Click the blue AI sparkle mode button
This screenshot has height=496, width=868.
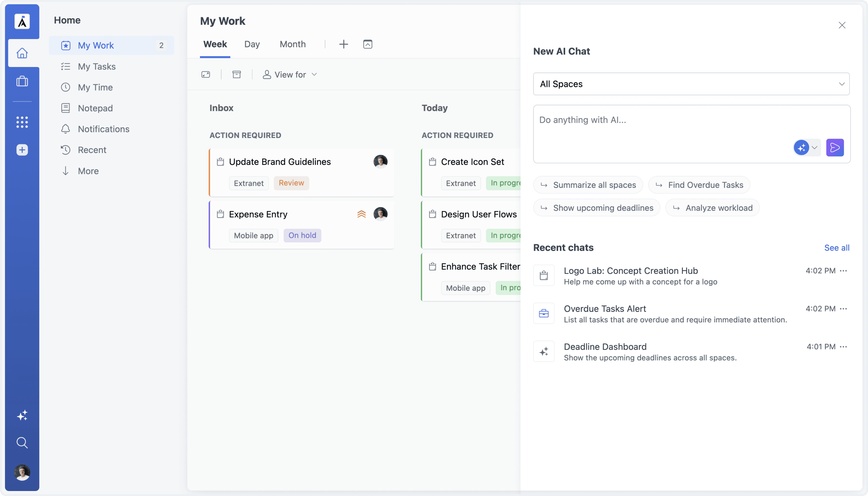(x=801, y=148)
